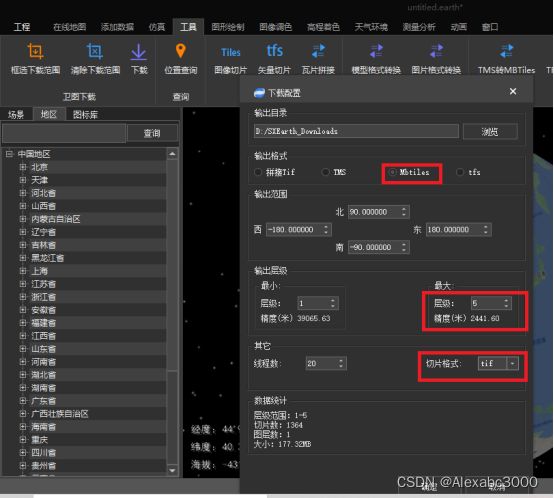Switch to the 场景 panel tab
Image resolution: width=554 pixels, height=498 pixels.
(x=16, y=114)
